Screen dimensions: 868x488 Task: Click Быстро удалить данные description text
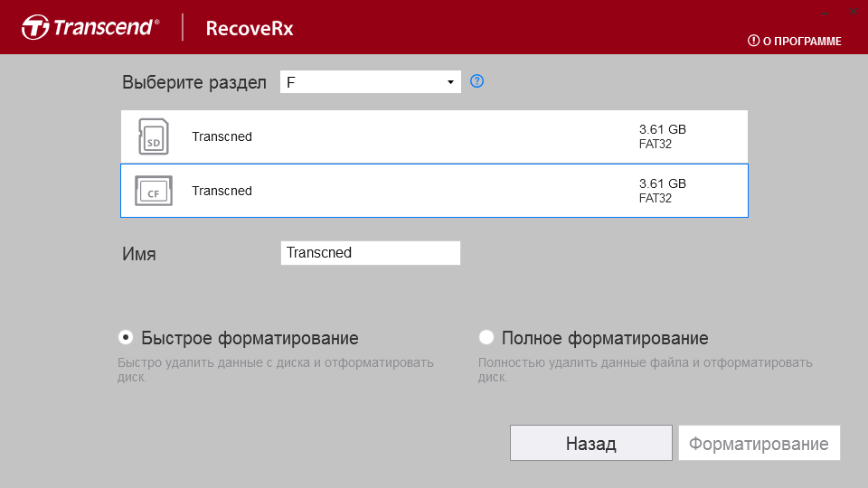click(x=275, y=370)
